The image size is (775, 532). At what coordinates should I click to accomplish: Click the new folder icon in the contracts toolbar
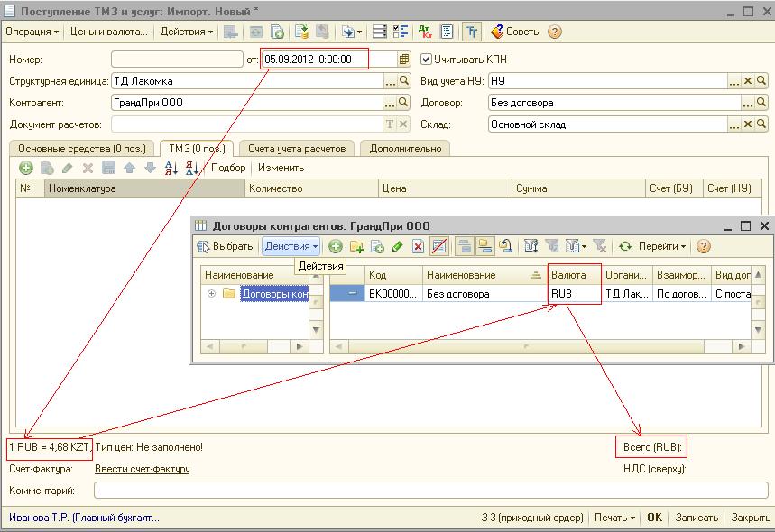pos(356,246)
